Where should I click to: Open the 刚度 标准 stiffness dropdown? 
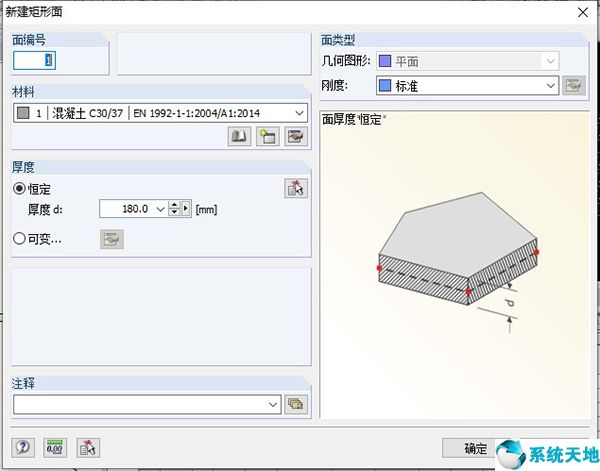(x=550, y=86)
